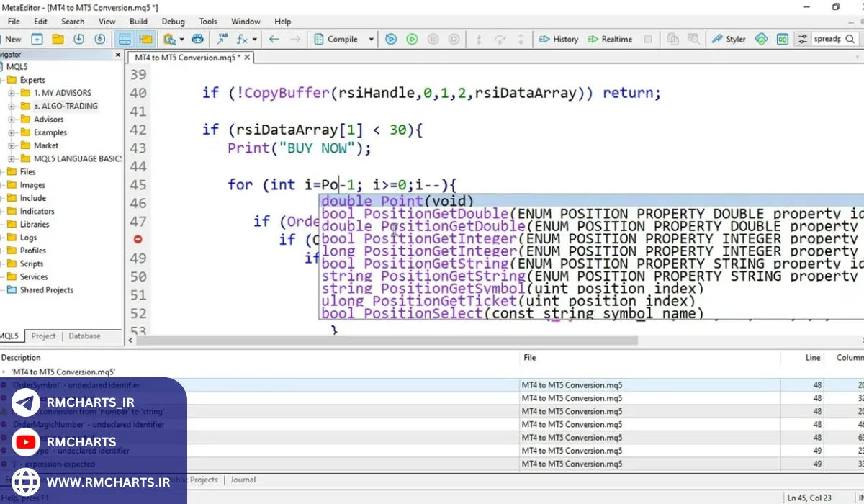864x504 pixels.
Task: Click the History profiling button
Action: click(x=558, y=39)
